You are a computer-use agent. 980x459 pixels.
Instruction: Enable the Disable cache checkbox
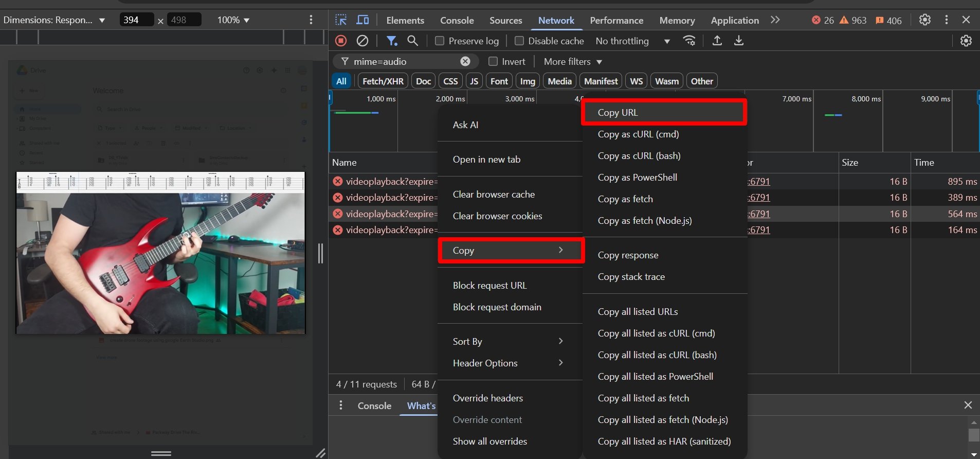coord(519,41)
